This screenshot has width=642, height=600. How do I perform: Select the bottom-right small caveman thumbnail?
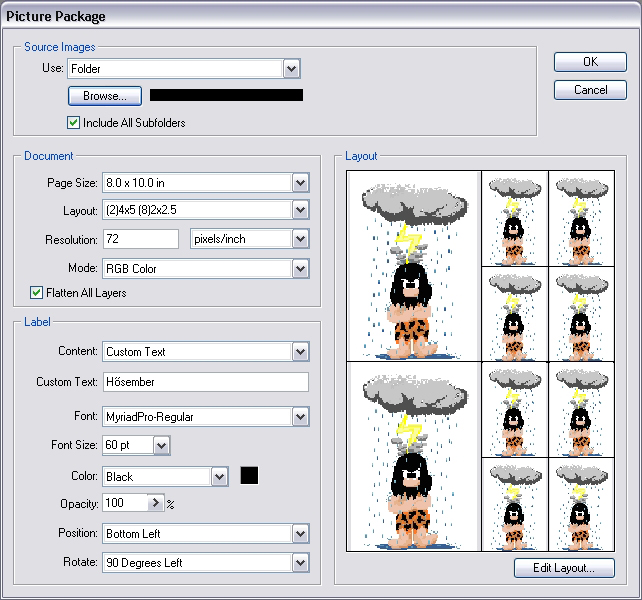pyautogui.click(x=581, y=504)
